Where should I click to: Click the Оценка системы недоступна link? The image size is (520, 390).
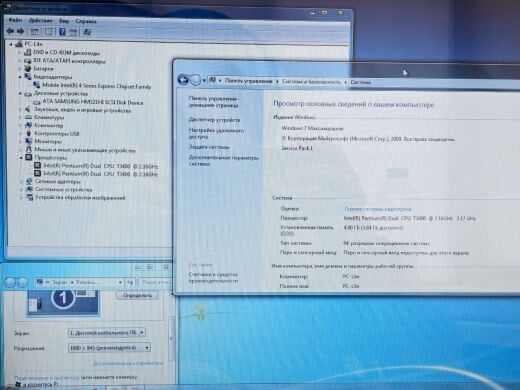377,209
